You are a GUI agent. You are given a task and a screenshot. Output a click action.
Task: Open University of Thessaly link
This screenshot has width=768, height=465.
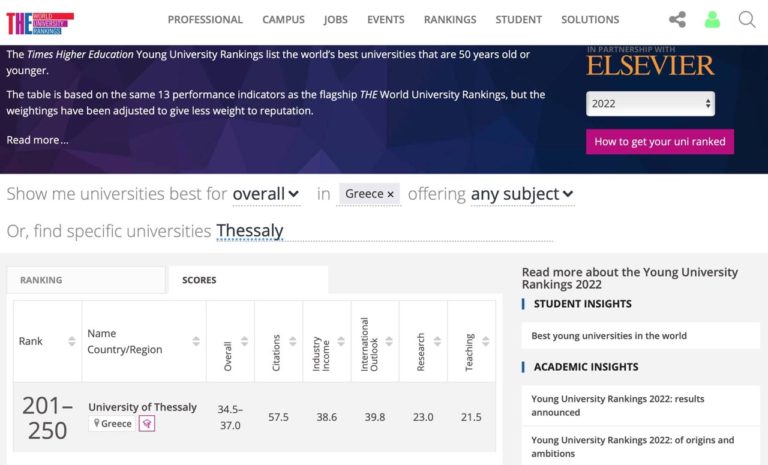[x=142, y=407]
